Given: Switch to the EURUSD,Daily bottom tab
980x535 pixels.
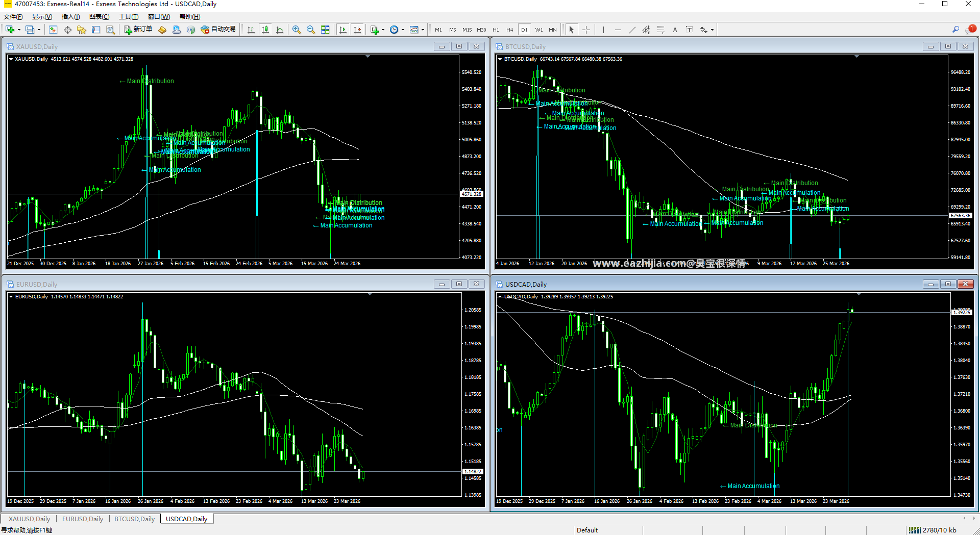Looking at the screenshot, I should pyautogui.click(x=82, y=519).
